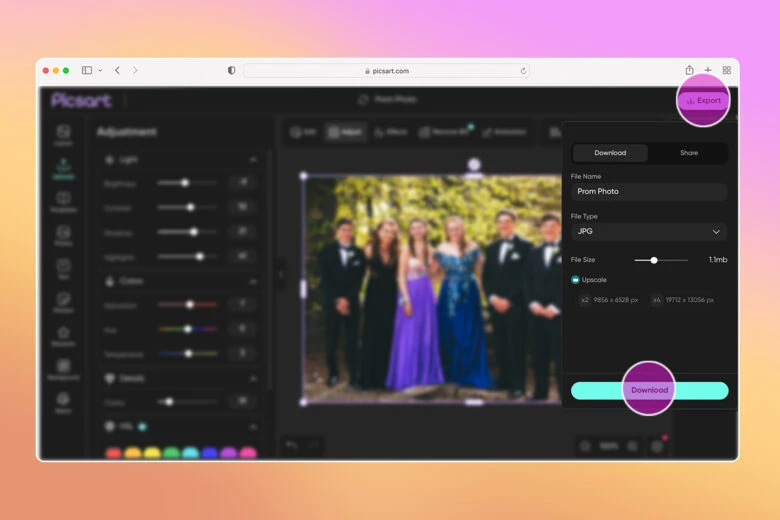Screen dimensions: 780x520
Task: Click the File Name field with Prom Photo
Action: [649, 192]
